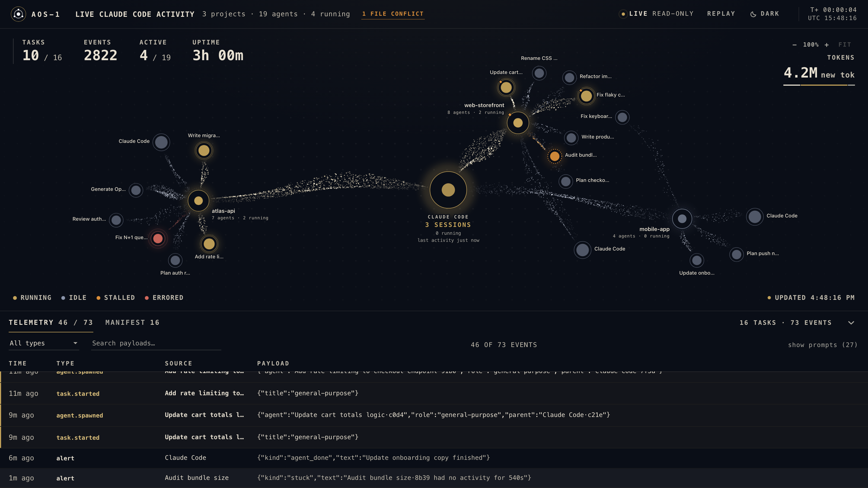This screenshot has height=488, width=868.
Task: Open the Update cart... agent node
Action: [x=506, y=88]
